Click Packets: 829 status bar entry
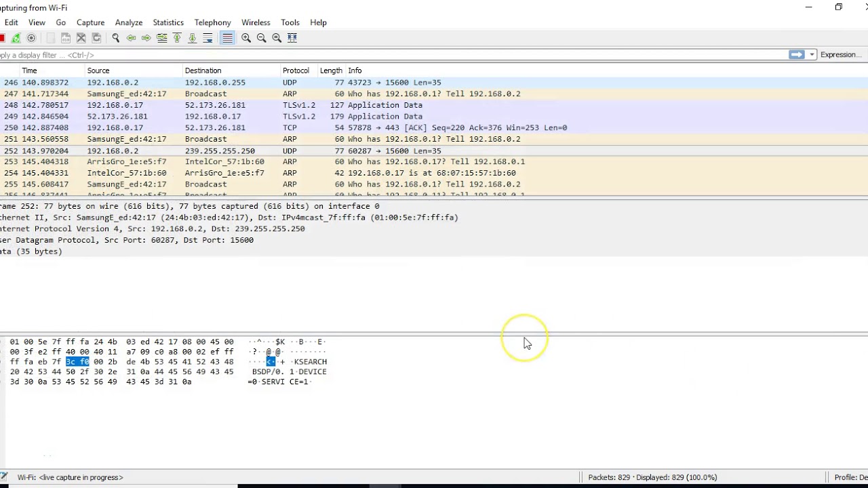868x488 pixels. (652, 477)
